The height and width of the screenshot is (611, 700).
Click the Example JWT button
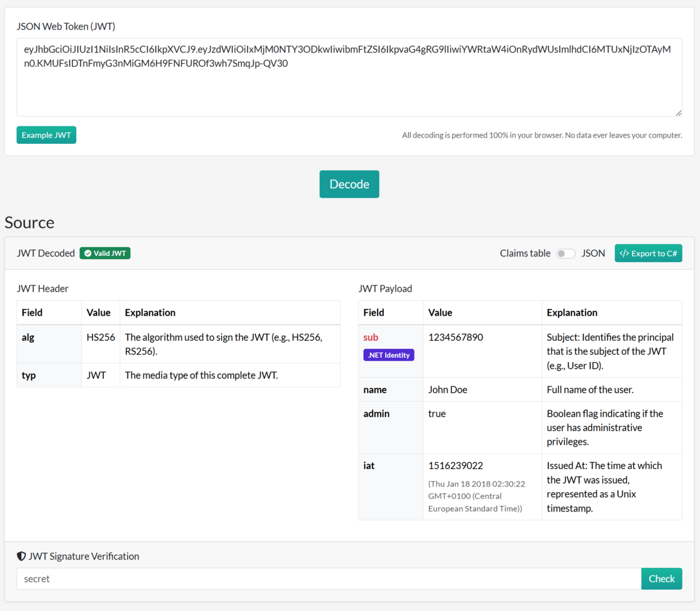46,135
